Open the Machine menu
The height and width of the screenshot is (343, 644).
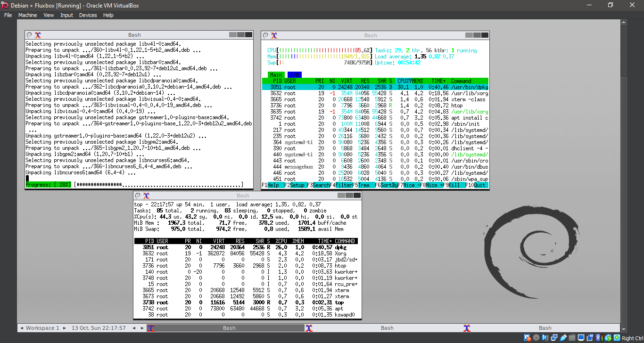click(27, 15)
